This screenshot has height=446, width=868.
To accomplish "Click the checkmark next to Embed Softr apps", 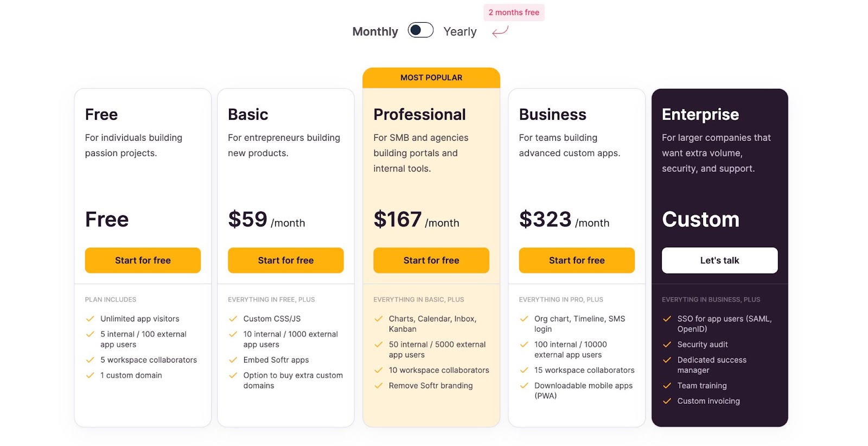I will pyautogui.click(x=232, y=360).
